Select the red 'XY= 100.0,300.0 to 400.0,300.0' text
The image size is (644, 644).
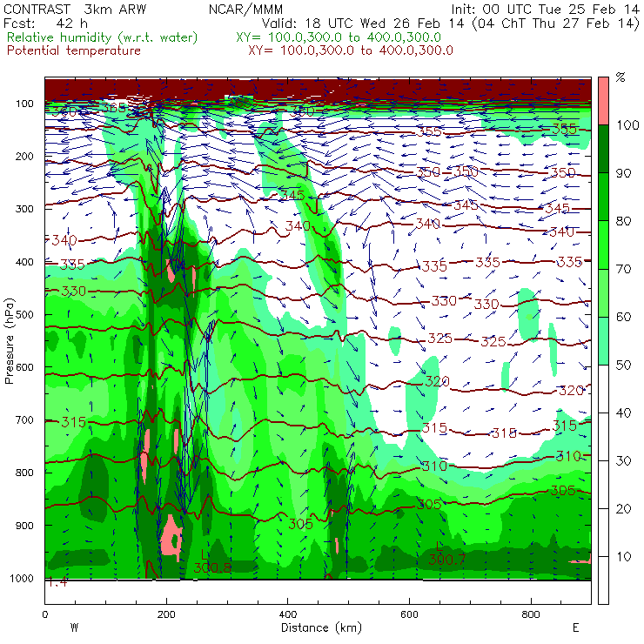click(x=351, y=50)
